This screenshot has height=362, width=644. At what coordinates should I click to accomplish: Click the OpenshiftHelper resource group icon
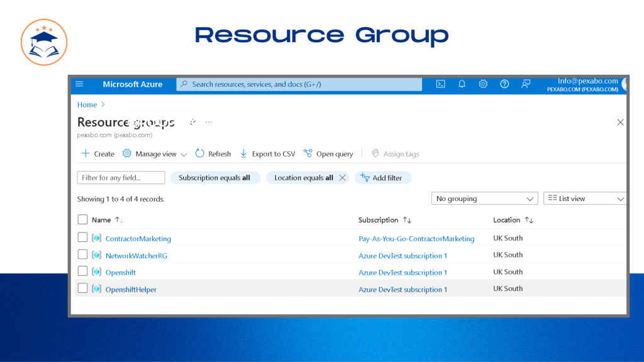tap(96, 289)
